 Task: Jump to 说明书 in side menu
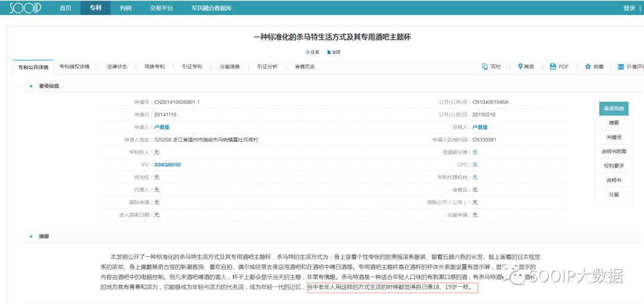tap(614, 180)
